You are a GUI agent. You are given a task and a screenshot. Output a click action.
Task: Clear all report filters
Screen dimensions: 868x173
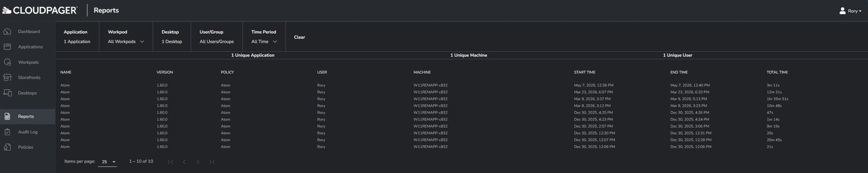(x=299, y=37)
